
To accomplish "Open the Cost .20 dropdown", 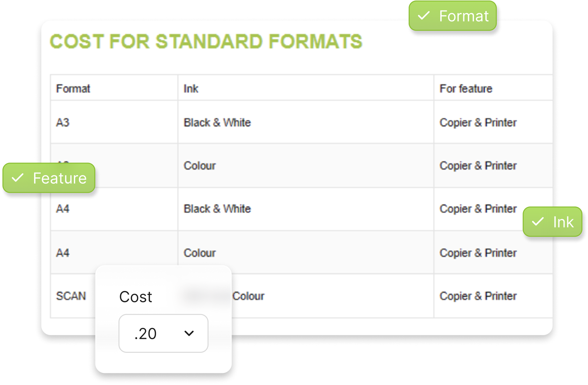I will 163,333.
